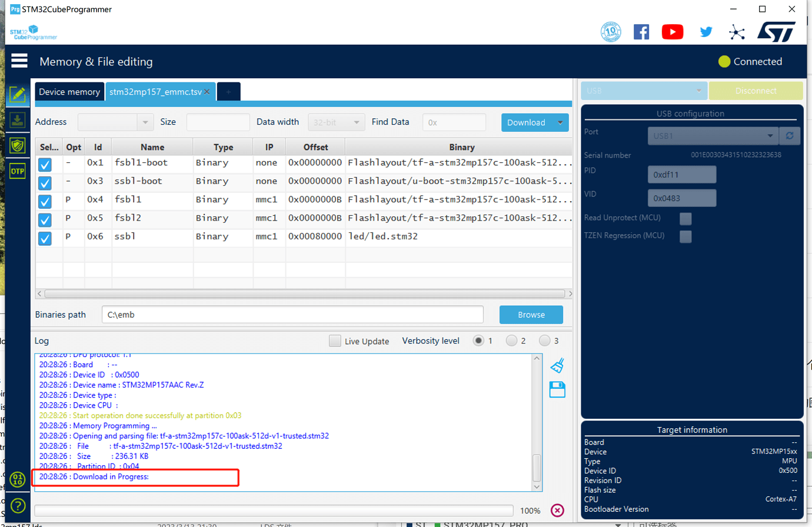This screenshot has width=812, height=527.
Task: Click the Browse button
Action: [531, 315]
